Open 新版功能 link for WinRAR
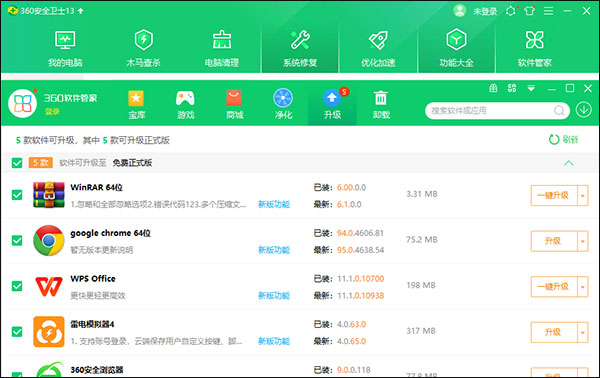This screenshot has height=378, width=600. click(x=274, y=204)
